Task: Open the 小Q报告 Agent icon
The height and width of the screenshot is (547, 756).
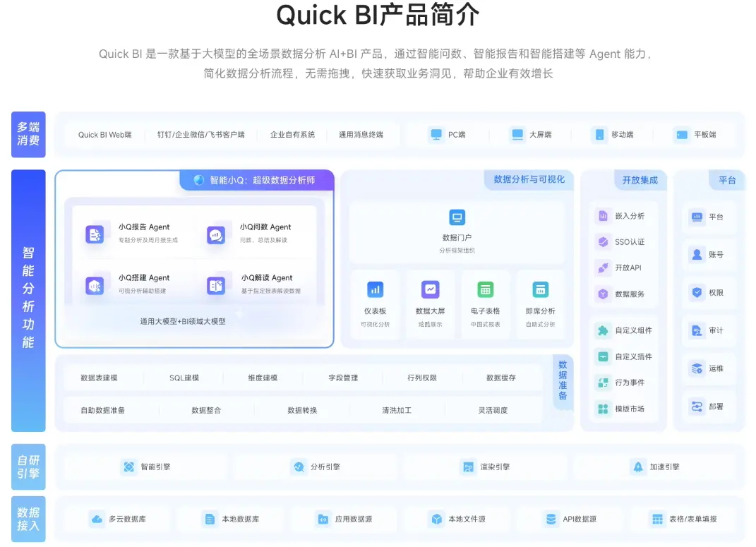Action: click(x=95, y=235)
